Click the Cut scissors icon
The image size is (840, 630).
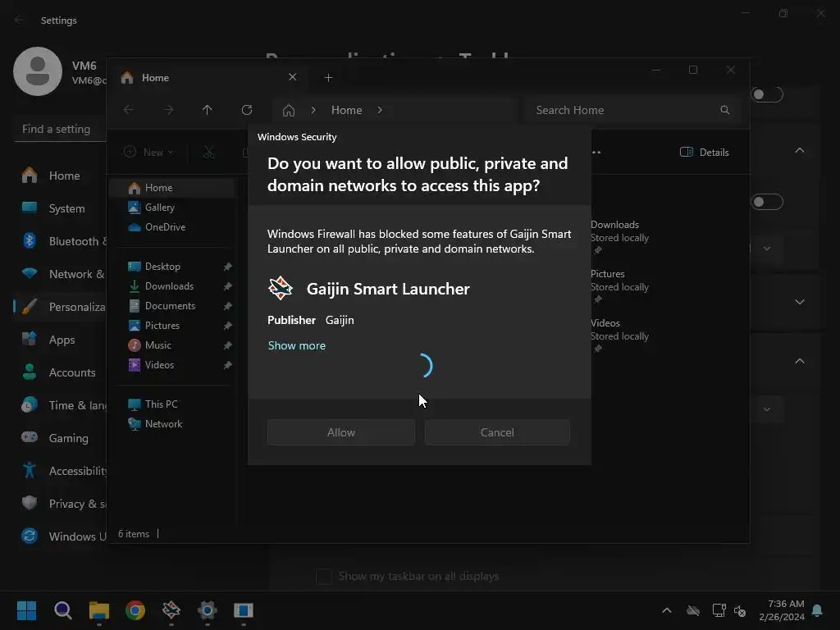coord(209,152)
